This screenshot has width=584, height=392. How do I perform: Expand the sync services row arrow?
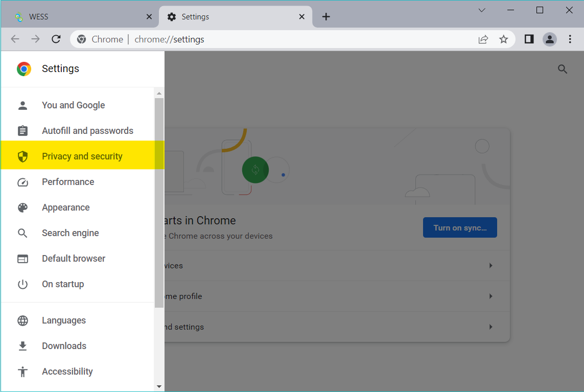point(491,266)
